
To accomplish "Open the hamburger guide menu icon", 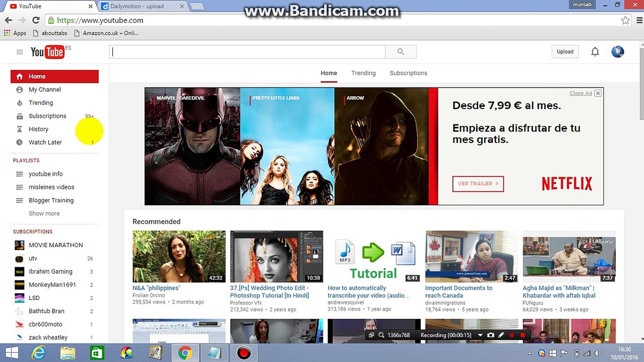I will (x=20, y=52).
